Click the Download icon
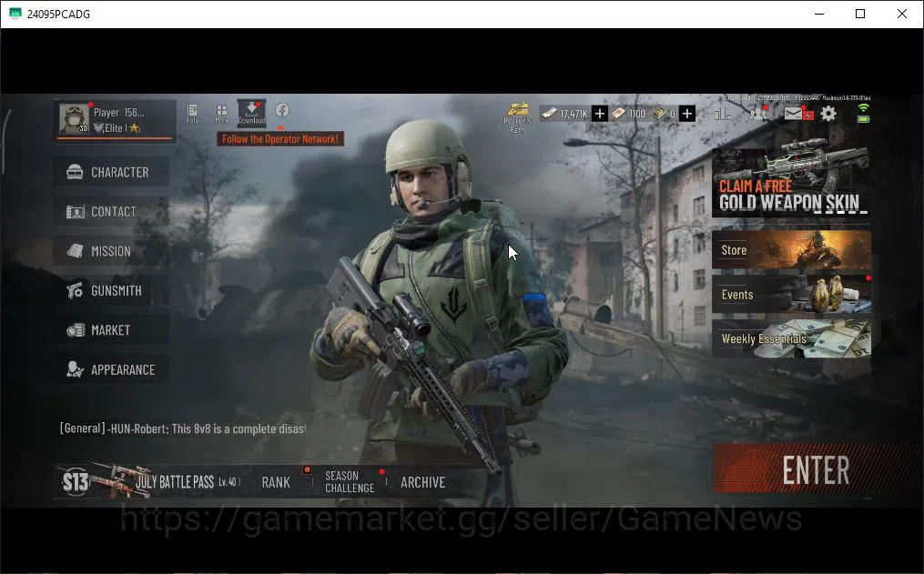Viewport: 924px width, 574px height. pyautogui.click(x=251, y=112)
